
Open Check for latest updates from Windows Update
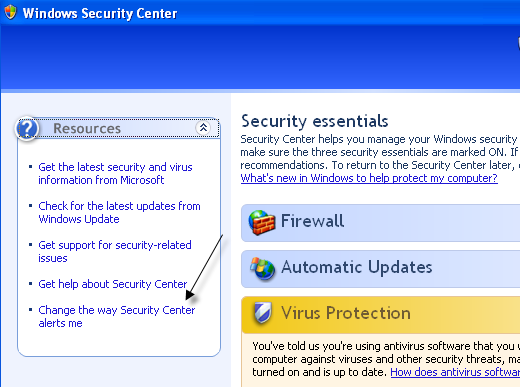pyautogui.click(x=119, y=212)
